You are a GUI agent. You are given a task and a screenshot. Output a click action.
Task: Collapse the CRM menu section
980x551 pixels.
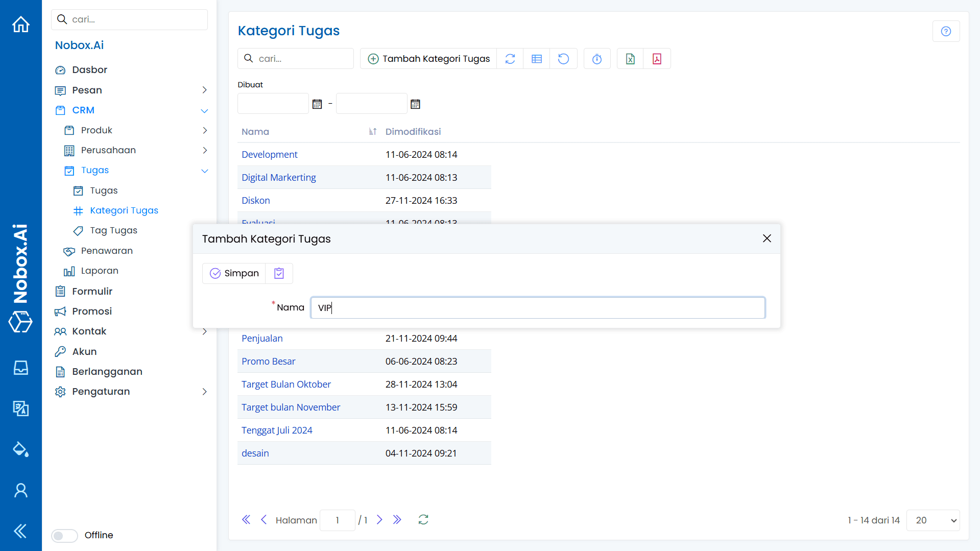tap(204, 110)
